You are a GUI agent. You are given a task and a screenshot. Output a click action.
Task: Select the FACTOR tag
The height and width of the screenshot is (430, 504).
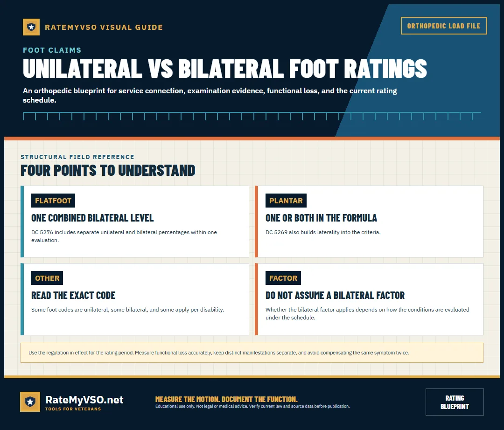pyautogui.click(x=283, y=278)
